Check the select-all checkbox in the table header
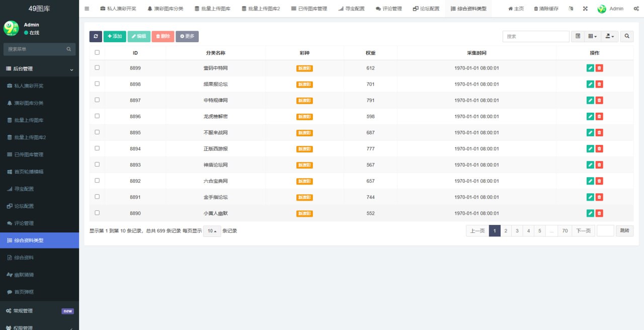The image size is (644, 330). click(97, 52)
